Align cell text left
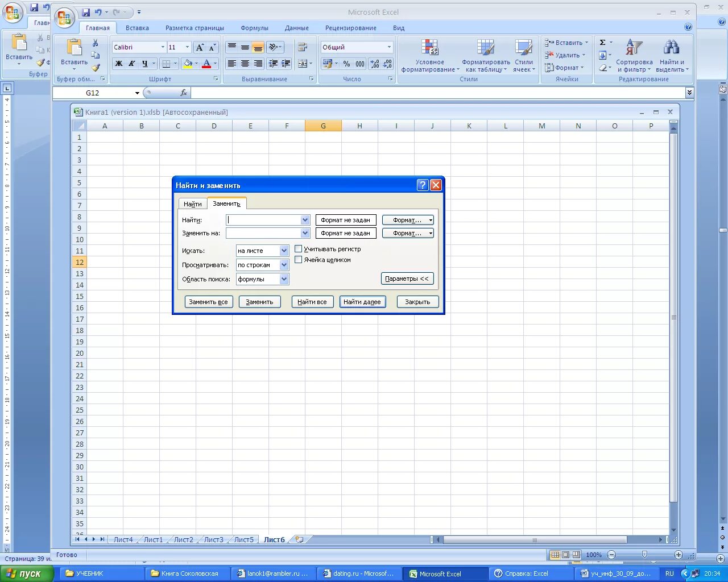The width and height of the screenshot is (728, 582). click(231, 64)
